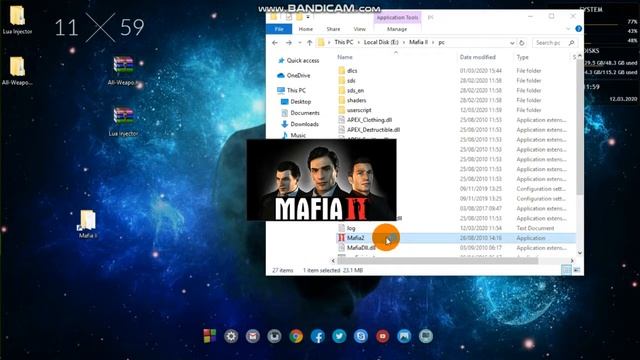The image size is (640, 360).
Task: Select the dlcs folder
Action: click(x=352, y=71)
